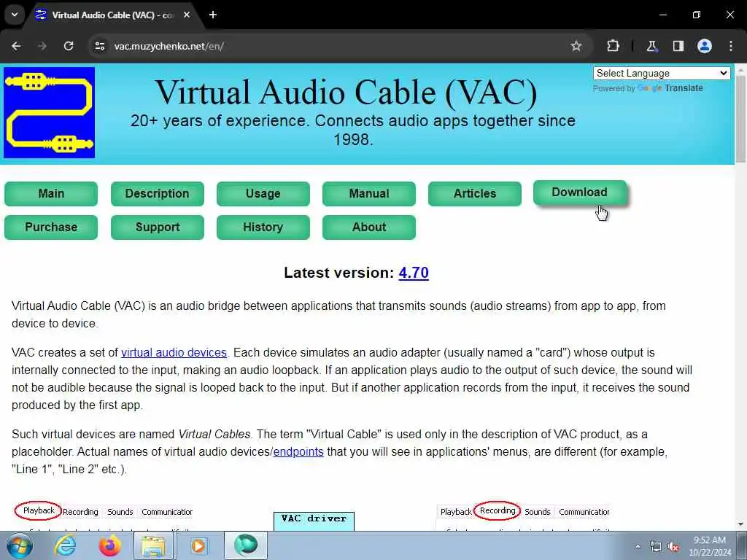Click the circled Recording tab in the right diagram
Viewport: 747px width, 560px height.
click(x=498, y=510)
